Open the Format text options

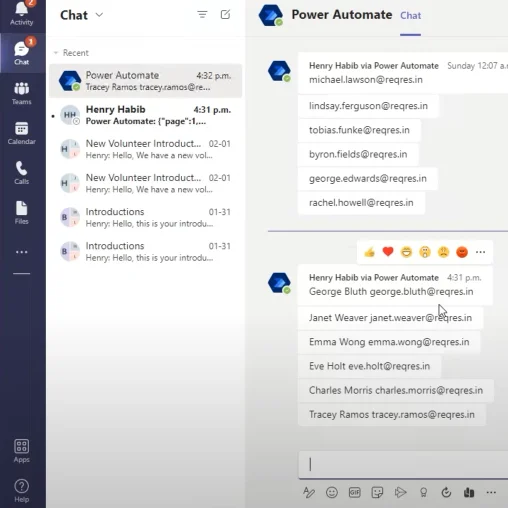tap(309, 492)
